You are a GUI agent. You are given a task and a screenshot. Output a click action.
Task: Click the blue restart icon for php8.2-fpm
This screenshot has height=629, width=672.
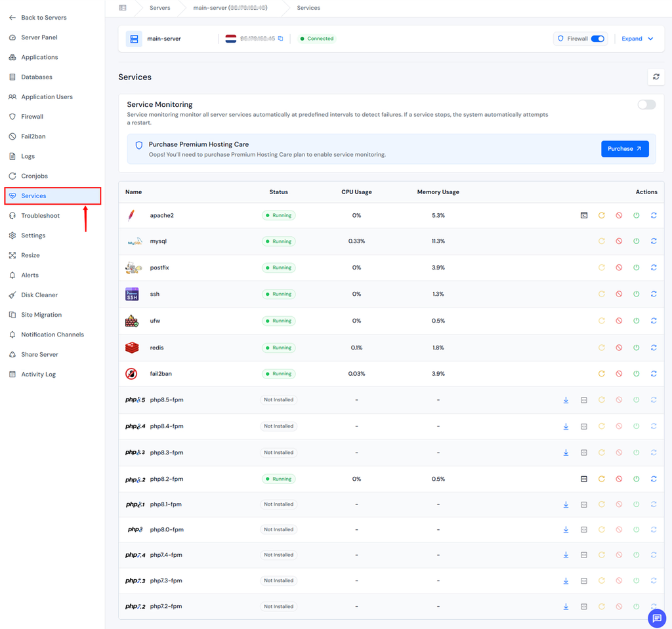coord(654,479)
